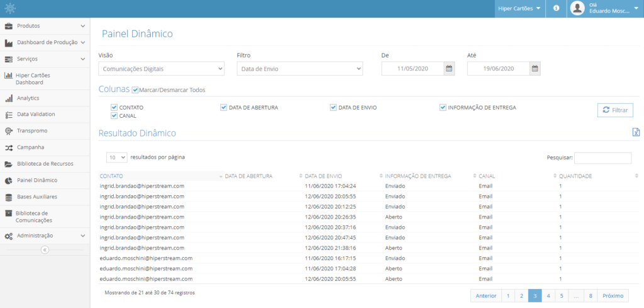The height and width of the screenshot is (308, 644).
Task: Go to page 2 of results
Action: click(521, 295)
